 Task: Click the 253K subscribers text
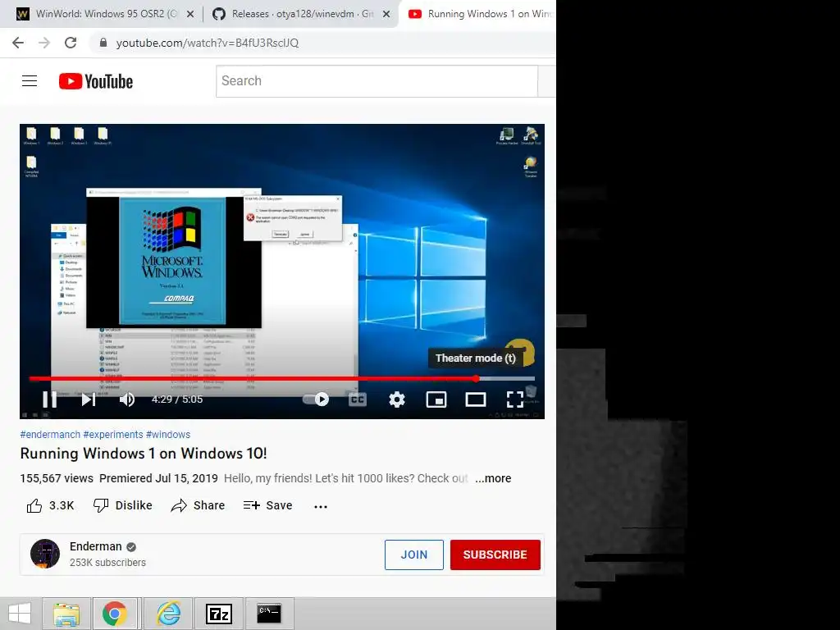(107, 563)
